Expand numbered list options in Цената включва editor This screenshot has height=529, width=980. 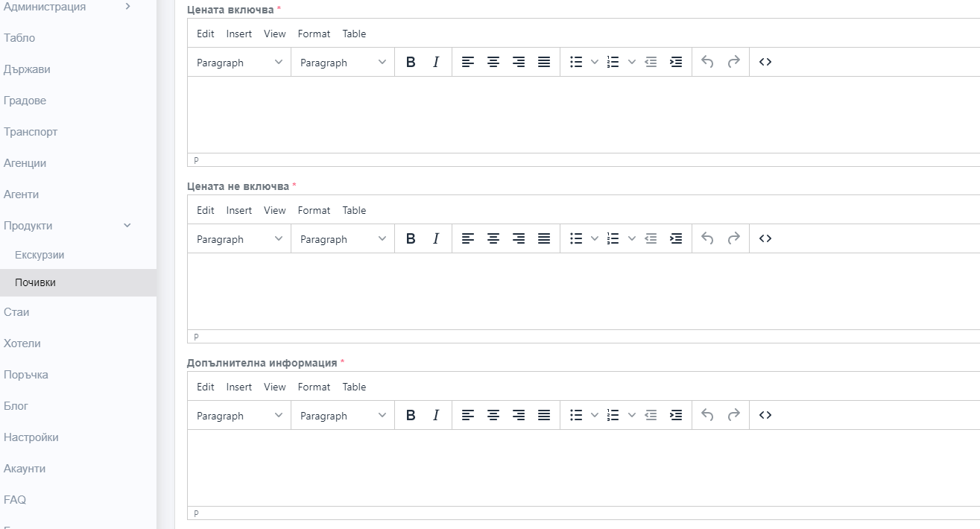(x=632, y=63)
